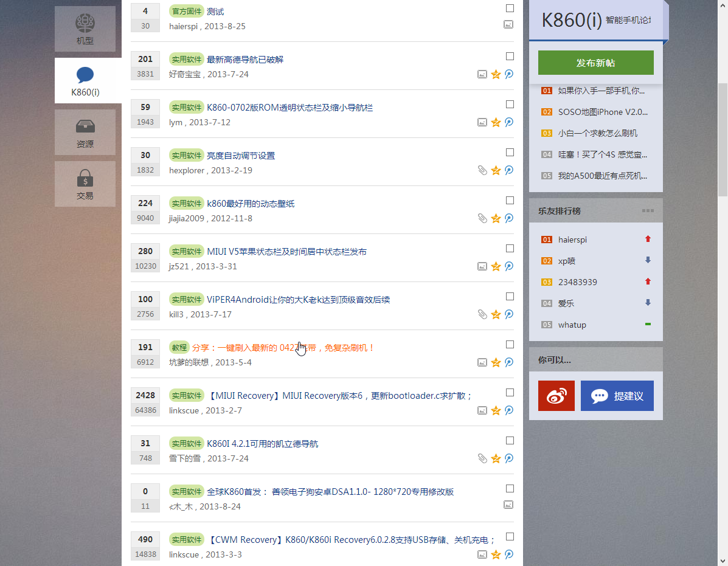The height and width of the screenshot is (566, 728).
Task: Click star icon on ViPER4Android row
Action: tap(496, 314)
